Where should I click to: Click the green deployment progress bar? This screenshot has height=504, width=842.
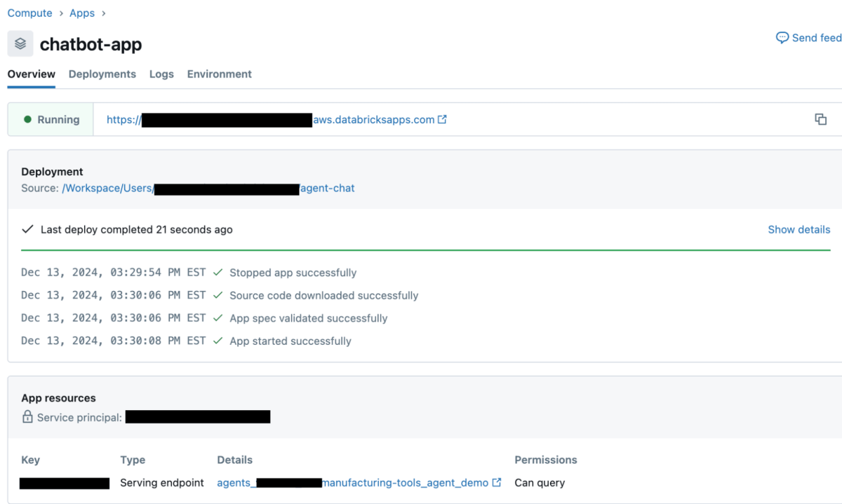(425, 250)
